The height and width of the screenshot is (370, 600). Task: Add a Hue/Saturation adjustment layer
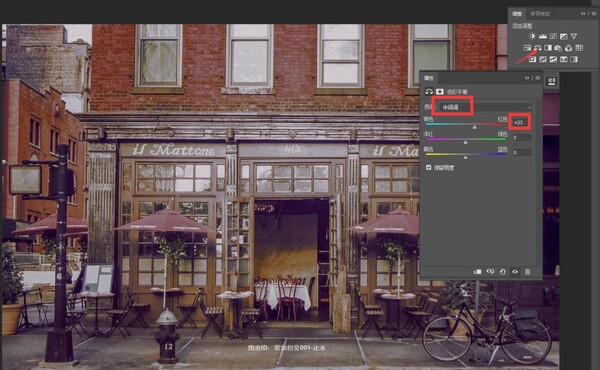pyautogui.click(x=527, y=48)
